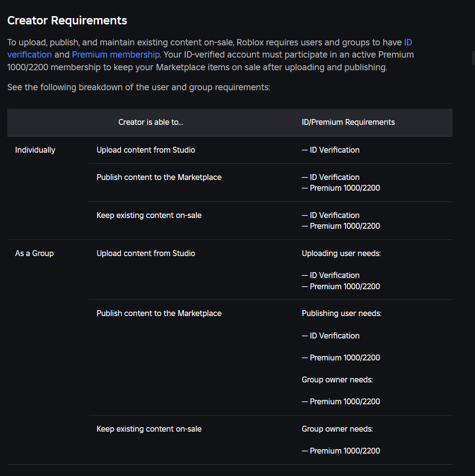The height and width of the screenshot is (476, 475).
Task: Click the Uploading user needs text
Action: click(x=341, y=254)
